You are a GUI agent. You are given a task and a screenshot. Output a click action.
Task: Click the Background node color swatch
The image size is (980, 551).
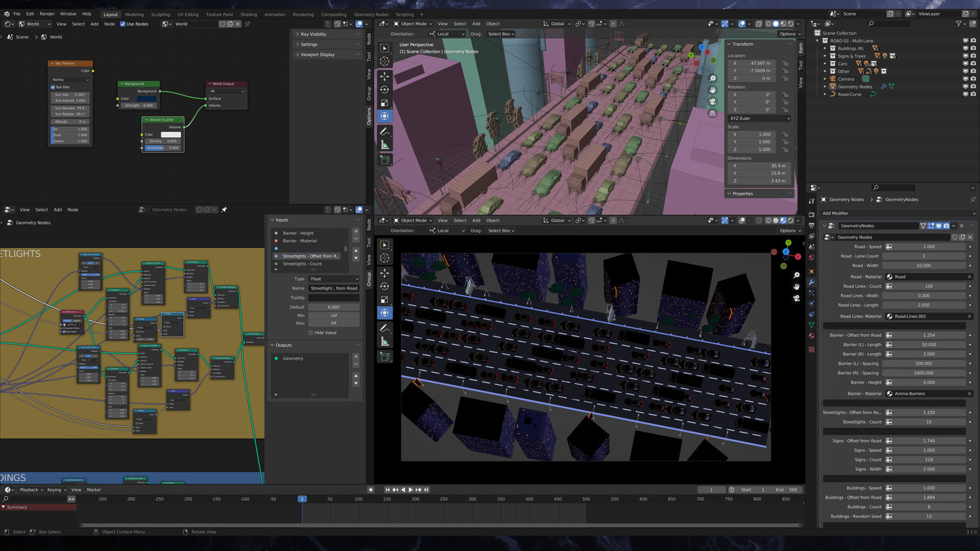[147, 98]
